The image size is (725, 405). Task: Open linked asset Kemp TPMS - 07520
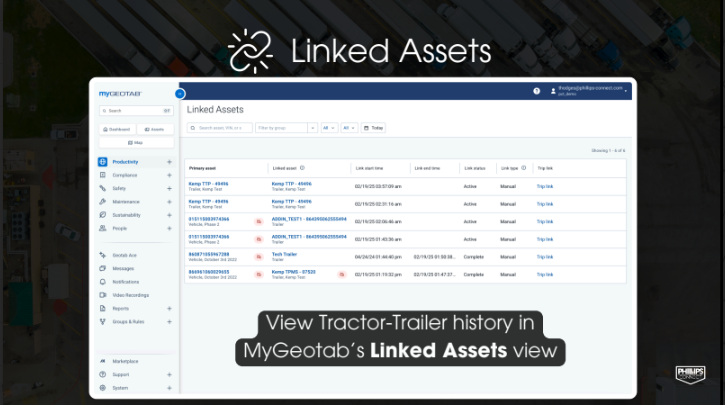(294, 272)
